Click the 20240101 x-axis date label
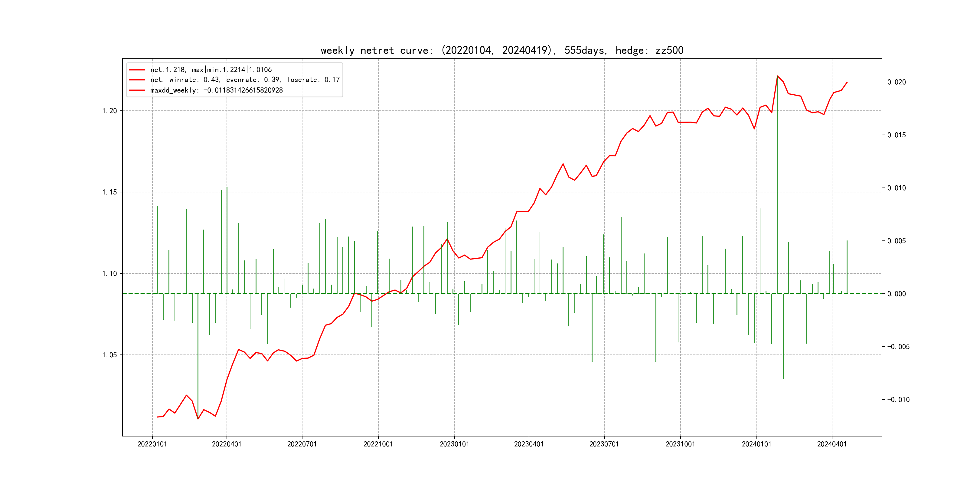Viewport: 980px width, 490px height. [x=756, y=444]
